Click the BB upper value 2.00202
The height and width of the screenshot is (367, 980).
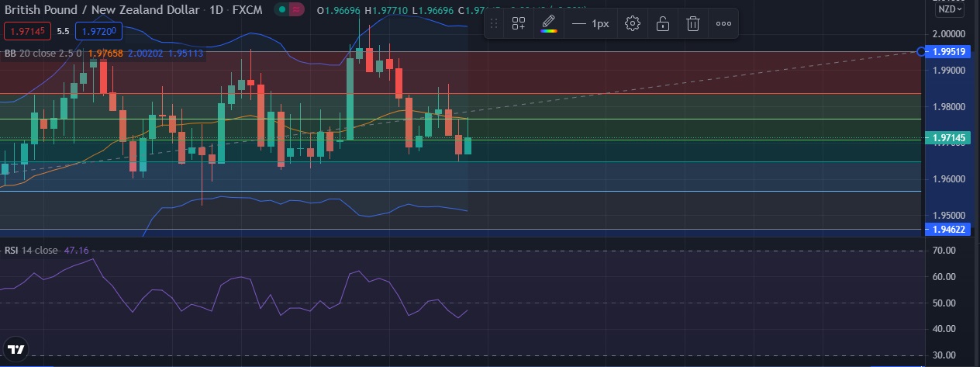(144, 54)
